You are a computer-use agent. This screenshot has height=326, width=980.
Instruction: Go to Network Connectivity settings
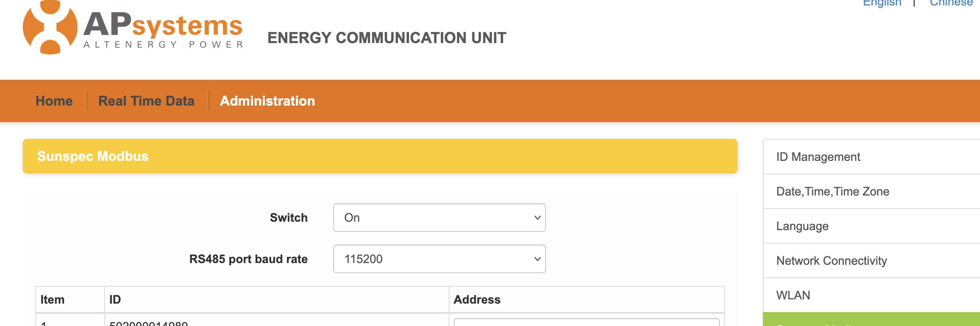[831, 261]
